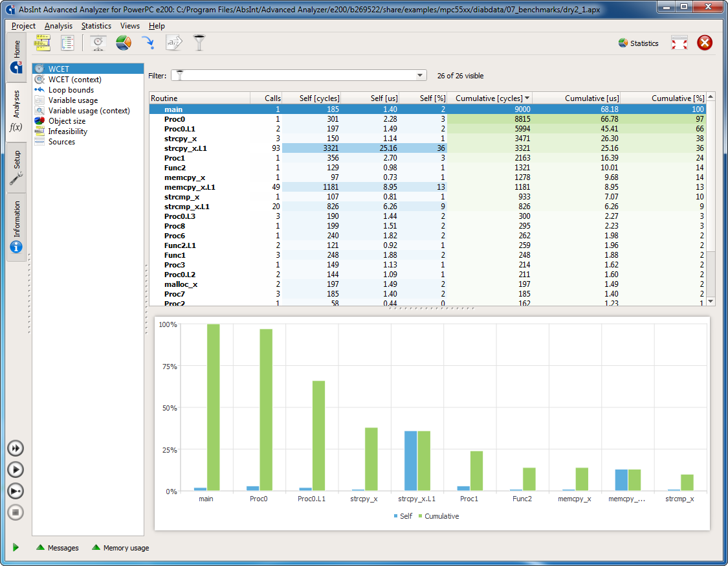Open the Statistics menu

point(96,26)
